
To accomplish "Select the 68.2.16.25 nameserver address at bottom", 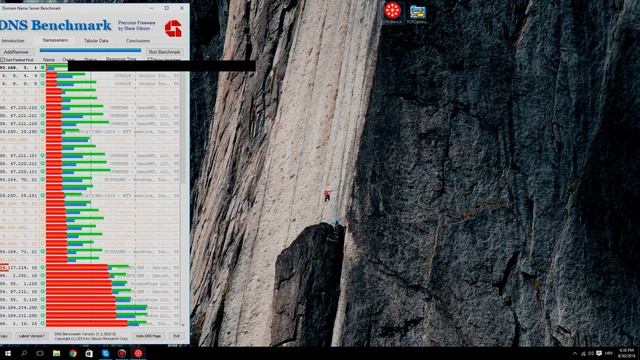I will point(19,324).
